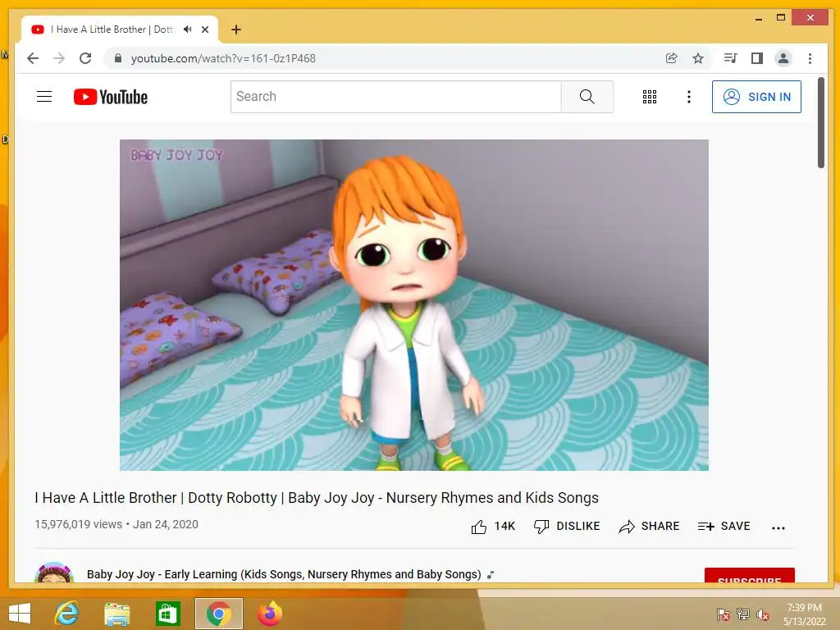
Task: Click the DISLIKE thumbs-down button
Action: [x=567, y=527]
